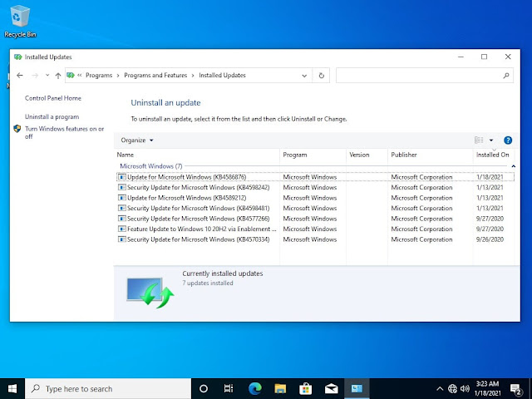Select update KB4586876 row
The width and height of the screenshot is (532, 399).
pos(315,177)
